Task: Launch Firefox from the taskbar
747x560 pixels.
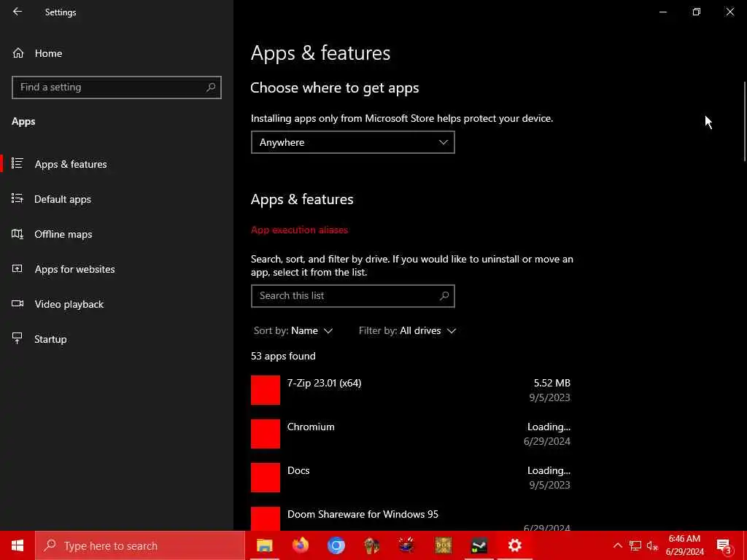Action: coord(300,545)
